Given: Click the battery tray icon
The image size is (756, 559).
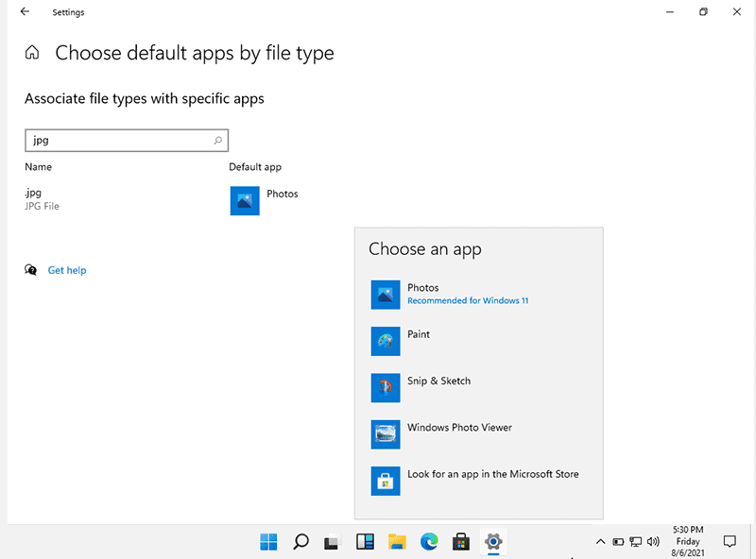Looking at the screenshot, I should coord(618,542).
